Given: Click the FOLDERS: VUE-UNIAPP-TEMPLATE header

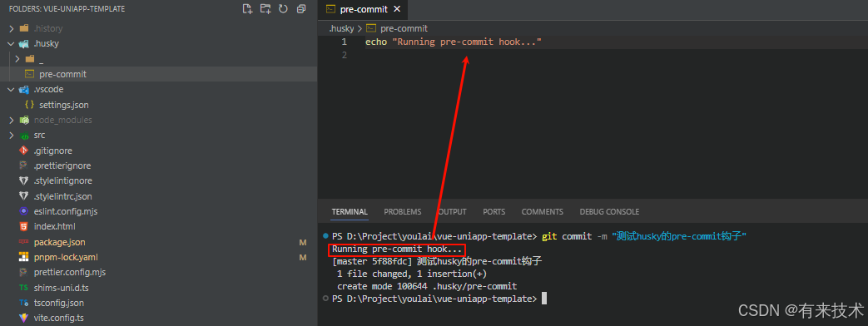Looking at the screenshot, I should [x=67, y=9].
